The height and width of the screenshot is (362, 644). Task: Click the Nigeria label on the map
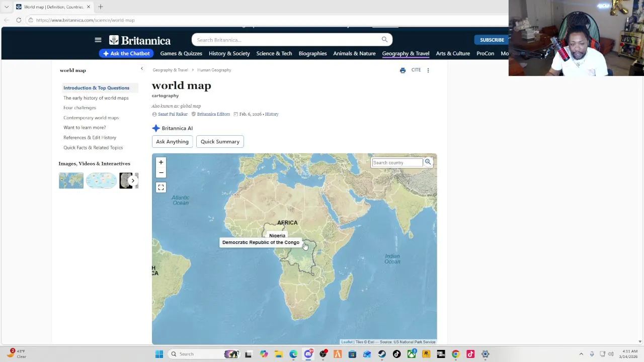(277, 236)
